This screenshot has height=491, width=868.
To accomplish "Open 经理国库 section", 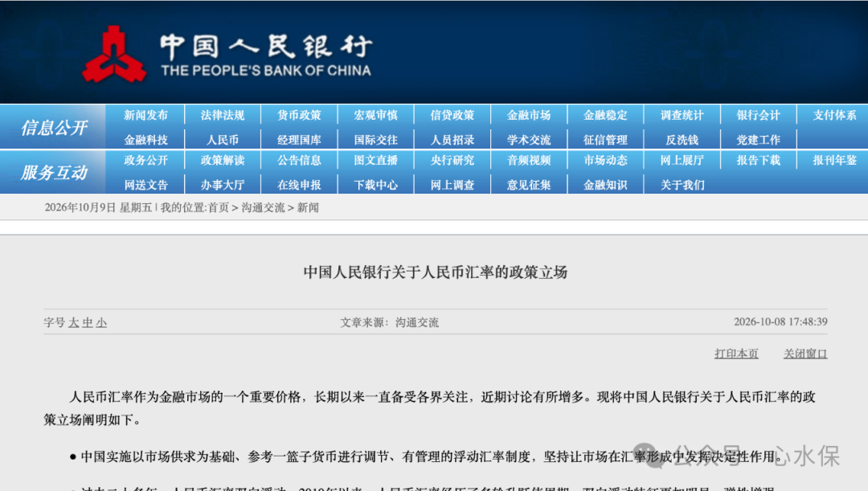I will pyautogui.click(x=299, y=140).
